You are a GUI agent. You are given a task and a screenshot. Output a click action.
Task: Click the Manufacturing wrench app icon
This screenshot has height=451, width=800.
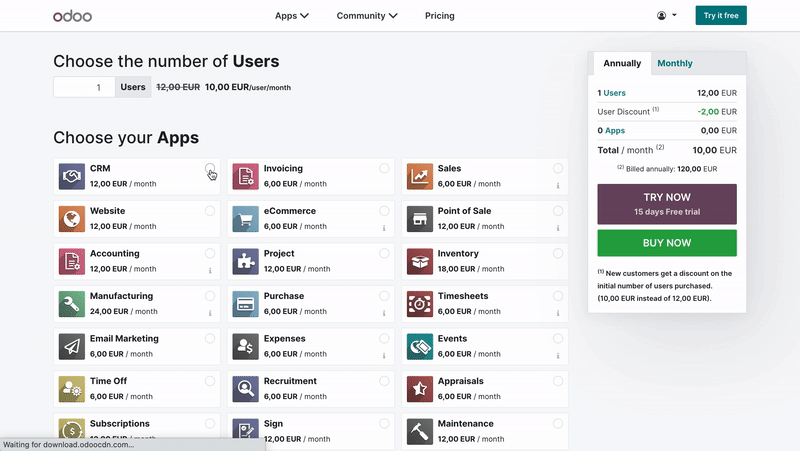click(x=71, y=304)
